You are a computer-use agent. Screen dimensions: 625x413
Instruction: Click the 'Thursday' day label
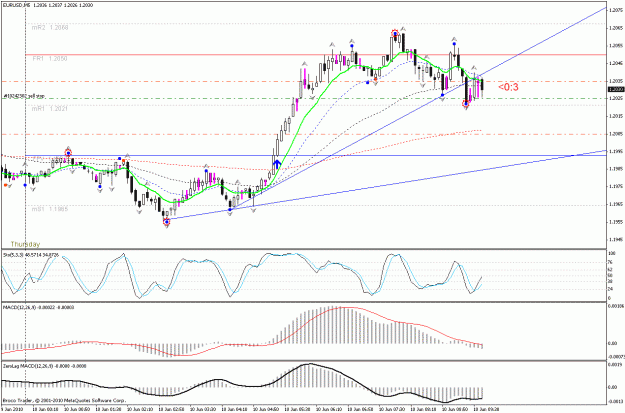[x=25, y=244]
